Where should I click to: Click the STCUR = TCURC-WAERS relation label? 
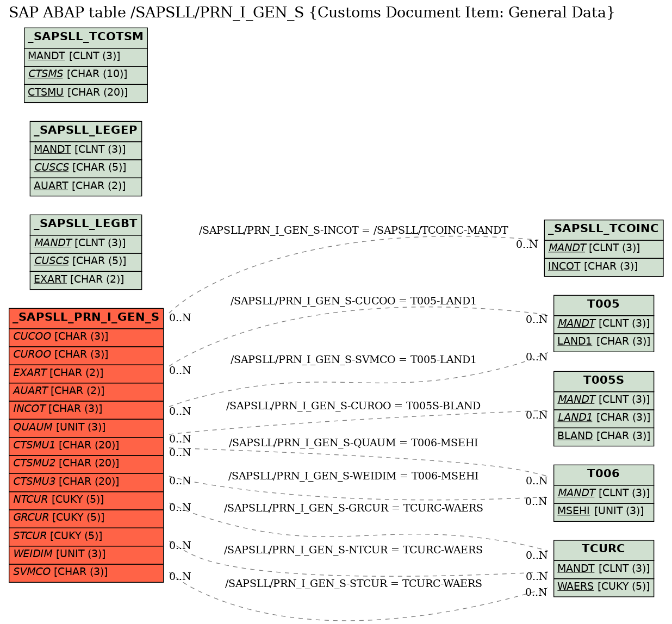click(x=353, y=584)
